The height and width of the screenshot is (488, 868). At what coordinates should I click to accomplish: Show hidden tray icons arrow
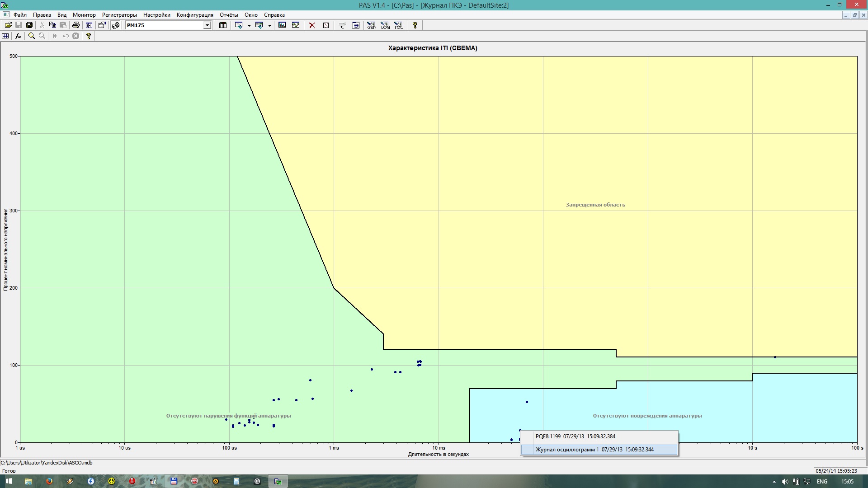774,482
